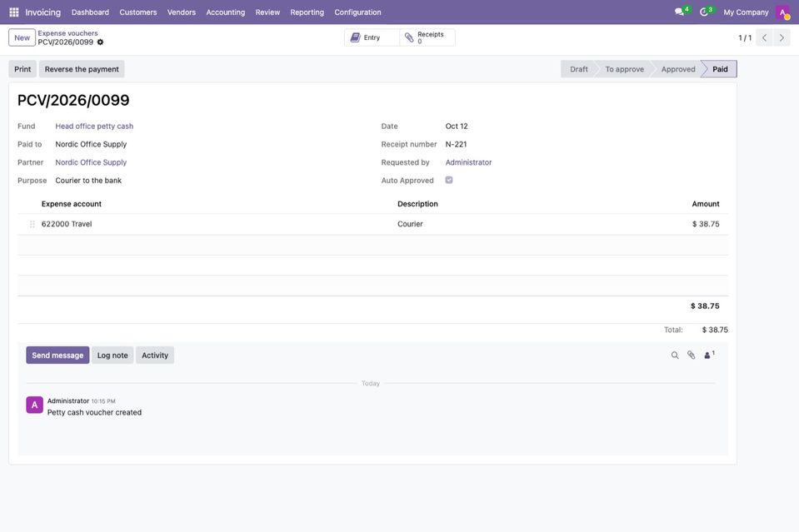Screen dimensions: 799x532
Task: Go to the Dashboard menu
Action: pyautogui.click(x=90, y=12)
